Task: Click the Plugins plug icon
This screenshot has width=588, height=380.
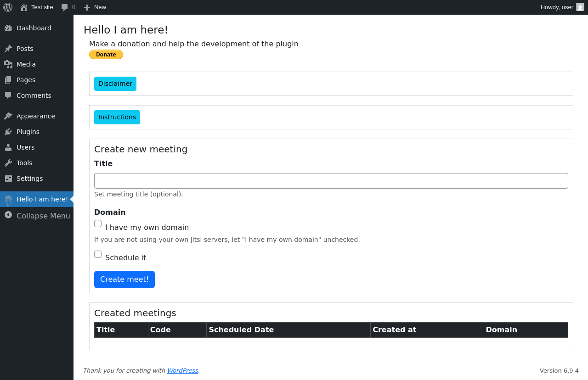Action: (8, 132)
